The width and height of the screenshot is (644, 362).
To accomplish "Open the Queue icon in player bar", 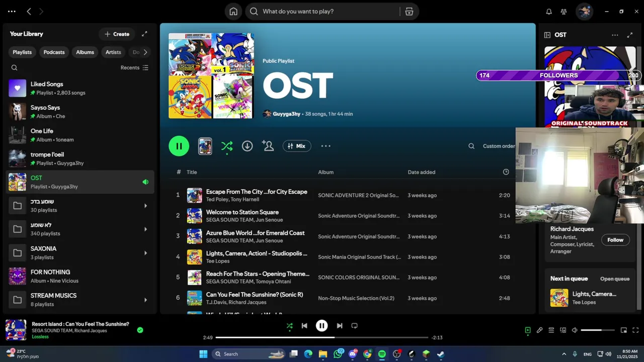I will [x=551, y=330].
